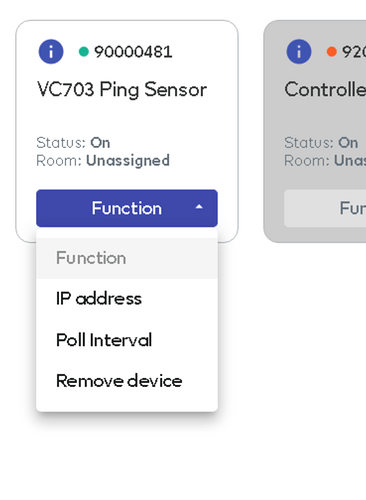Screen dimensions: 366x500
Task: Choose IP address from Function menu
Action: pyautogui.click(x=127, y=299)
